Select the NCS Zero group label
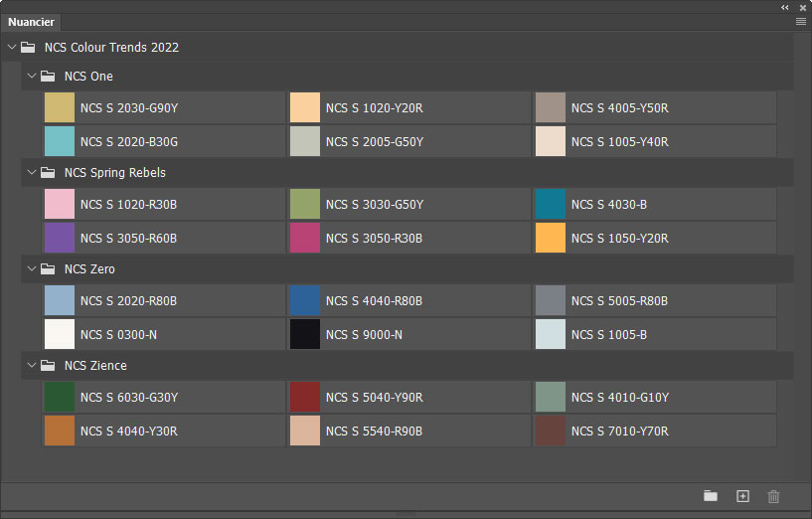The image size is (812, 519). pos(89,268)
